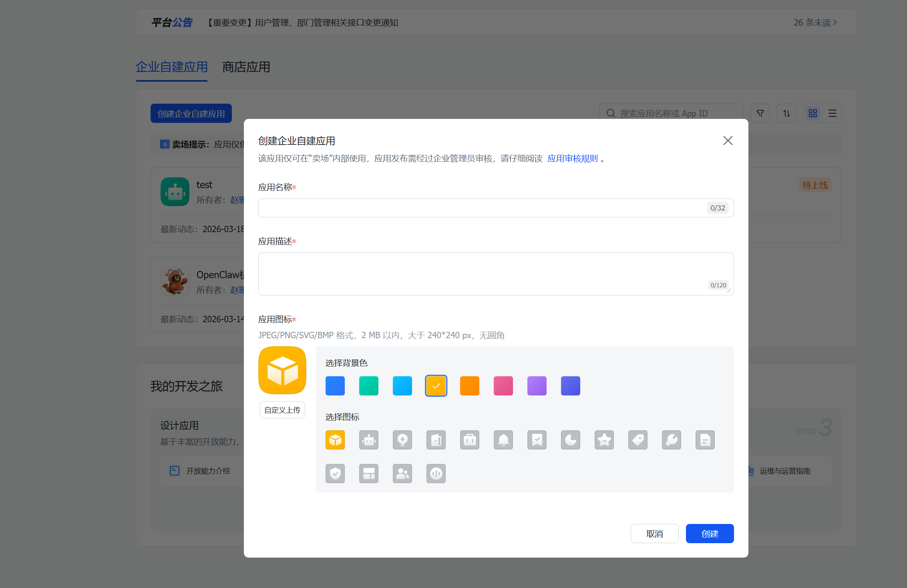Image resolution: width=907 pixels, height=588 pixels.
Task: Select the blue background color
Action: click(335, 386)
